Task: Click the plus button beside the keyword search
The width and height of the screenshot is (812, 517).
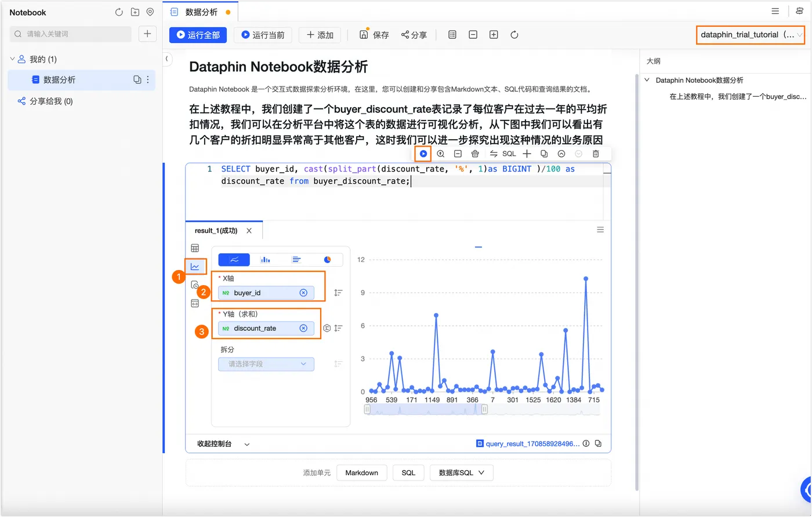Action: click(x=147, y=34)
